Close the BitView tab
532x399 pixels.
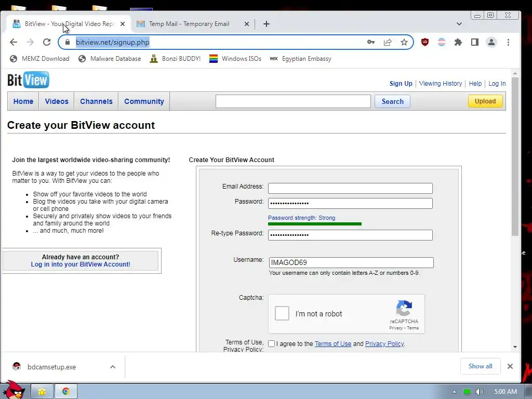[123, 24]
